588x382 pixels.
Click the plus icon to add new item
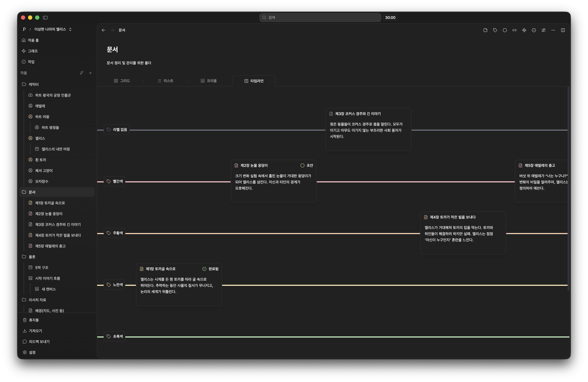pos(90,73)
